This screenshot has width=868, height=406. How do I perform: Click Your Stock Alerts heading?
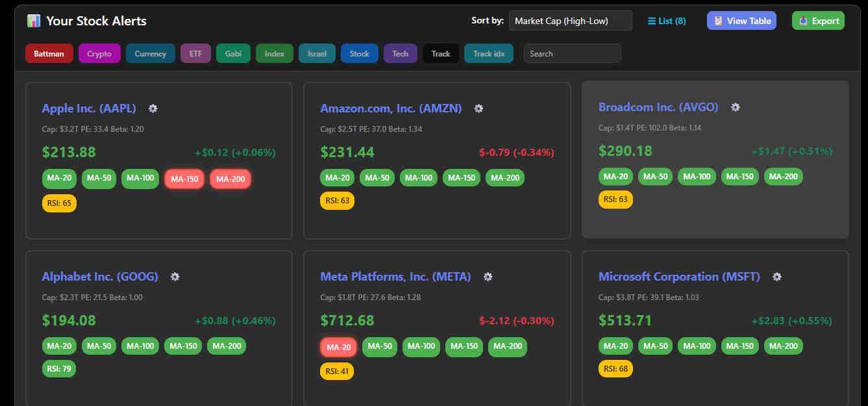tap(96, 21)
